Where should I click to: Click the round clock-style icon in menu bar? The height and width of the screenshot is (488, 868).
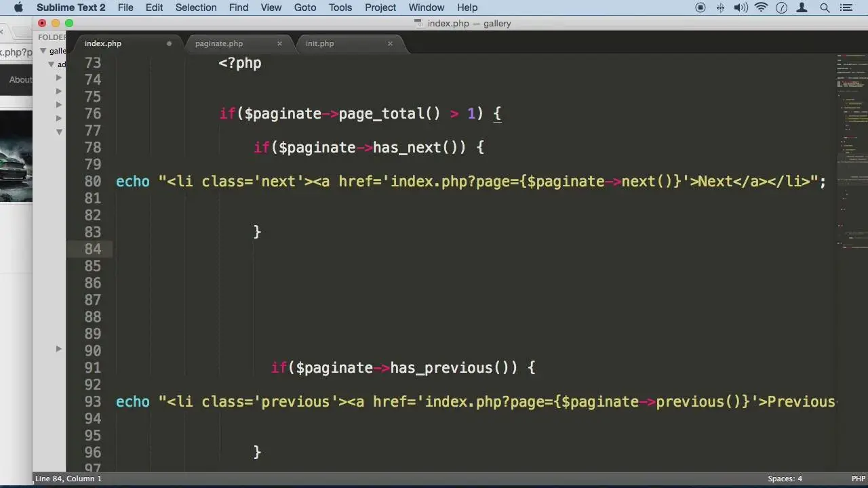781,7
